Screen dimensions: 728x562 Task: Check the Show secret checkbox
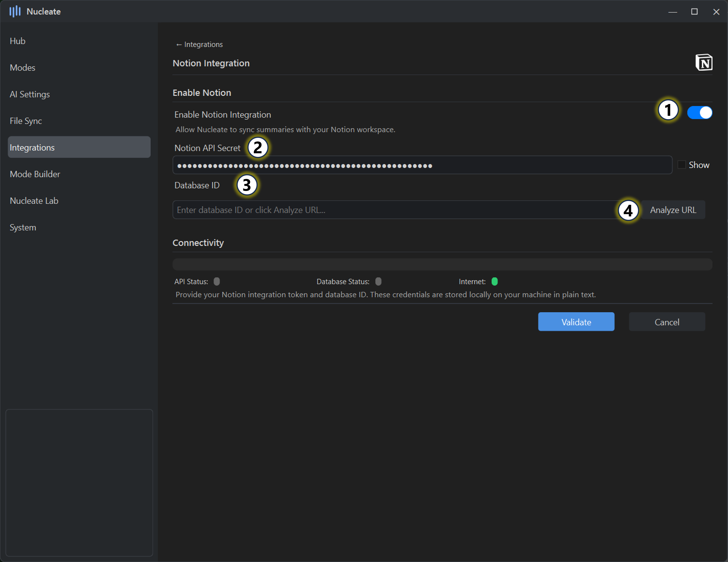click(682, 165)
